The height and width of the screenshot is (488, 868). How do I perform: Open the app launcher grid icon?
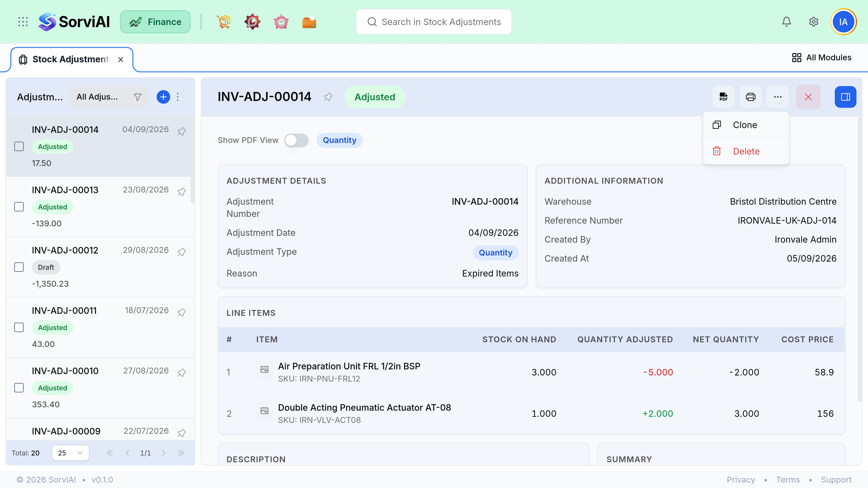point(23,22)
